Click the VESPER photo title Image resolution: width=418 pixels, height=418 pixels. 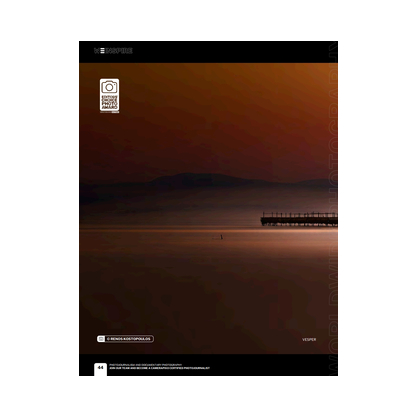tap(309, 340)
